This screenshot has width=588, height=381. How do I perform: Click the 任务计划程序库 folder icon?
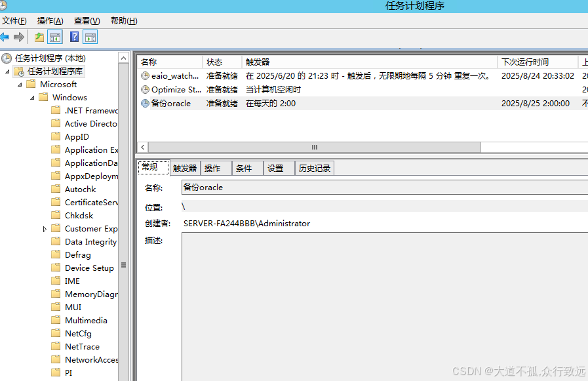click(19, 71)
